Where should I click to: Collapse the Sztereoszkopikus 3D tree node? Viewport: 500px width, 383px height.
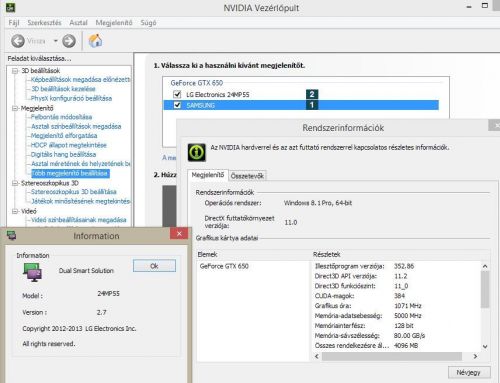point(15,183)
